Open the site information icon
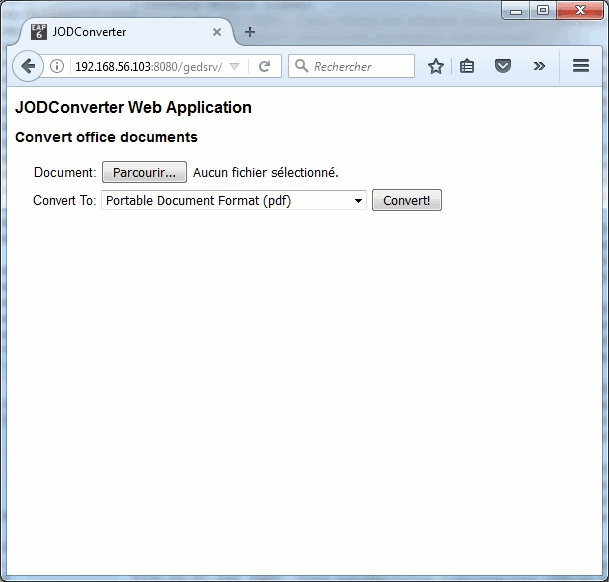 coord(57,67)
